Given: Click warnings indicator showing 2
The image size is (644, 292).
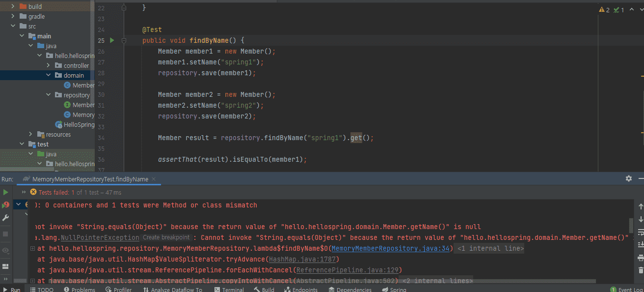Looking at the screenshot, I should (604, 10).
